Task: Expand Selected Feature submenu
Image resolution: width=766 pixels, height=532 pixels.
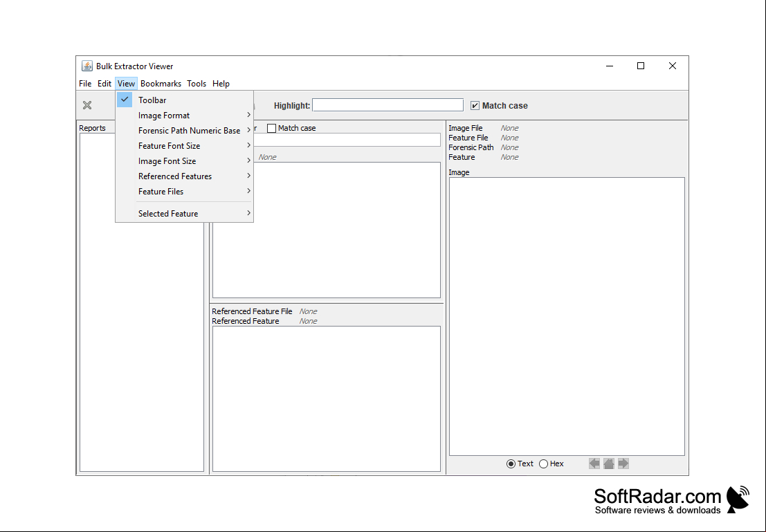Action: click(x=184, y=214)
